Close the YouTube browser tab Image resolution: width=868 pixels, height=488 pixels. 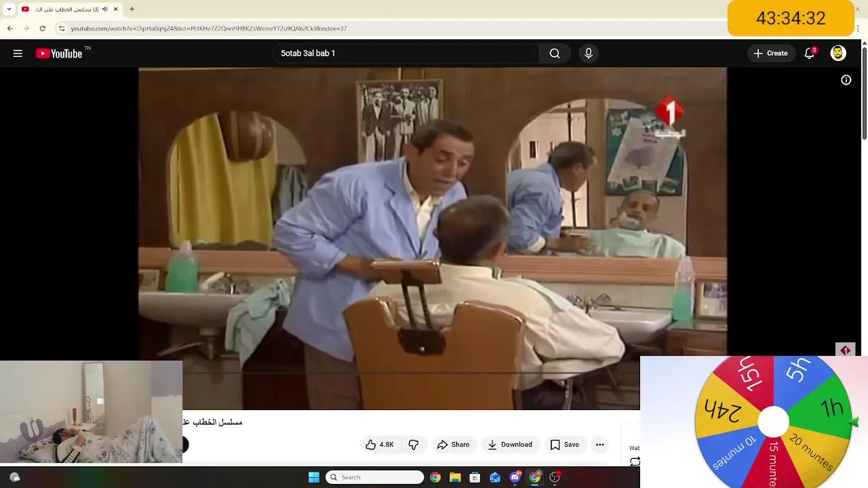click(115, 9)
